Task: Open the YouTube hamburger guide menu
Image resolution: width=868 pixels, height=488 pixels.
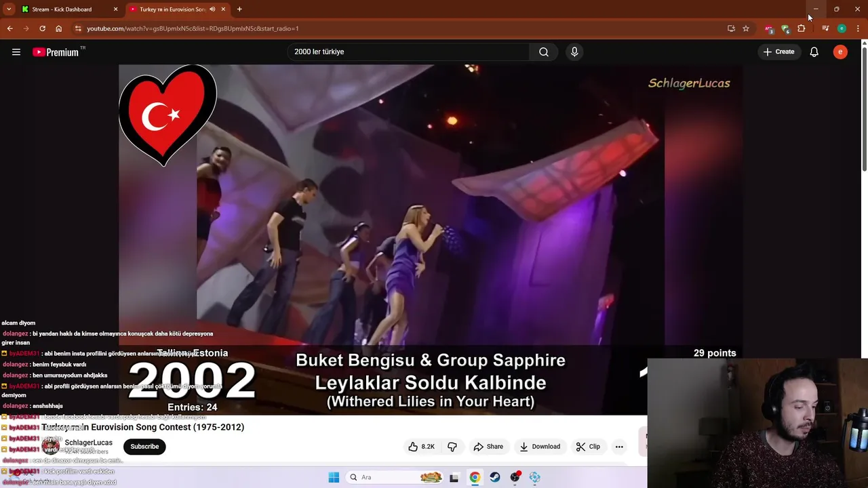Action: pos(16,52)
